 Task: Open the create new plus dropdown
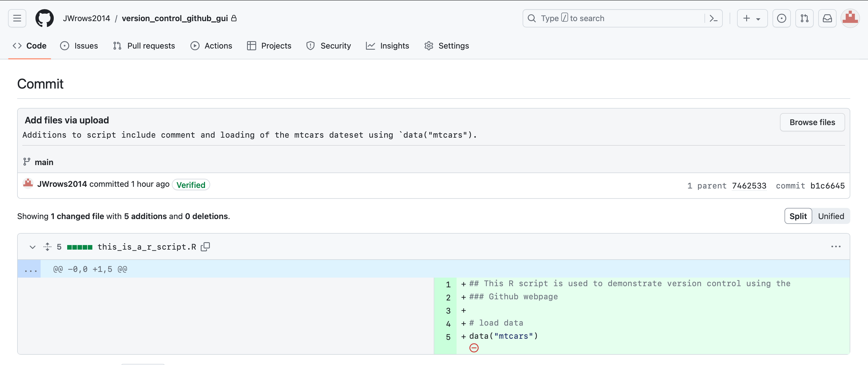(752, 18)
